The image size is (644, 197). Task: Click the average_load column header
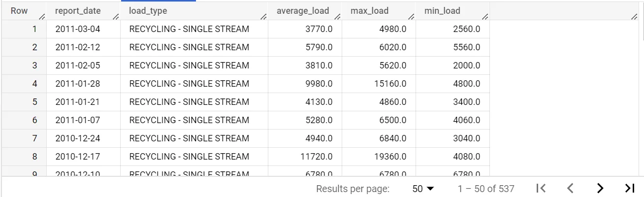coord(302,11)
